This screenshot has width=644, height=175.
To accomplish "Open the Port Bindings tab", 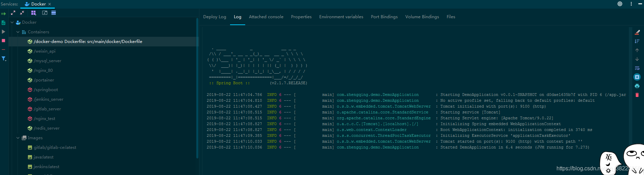I will pyautogui.click(x=384, y=17).
